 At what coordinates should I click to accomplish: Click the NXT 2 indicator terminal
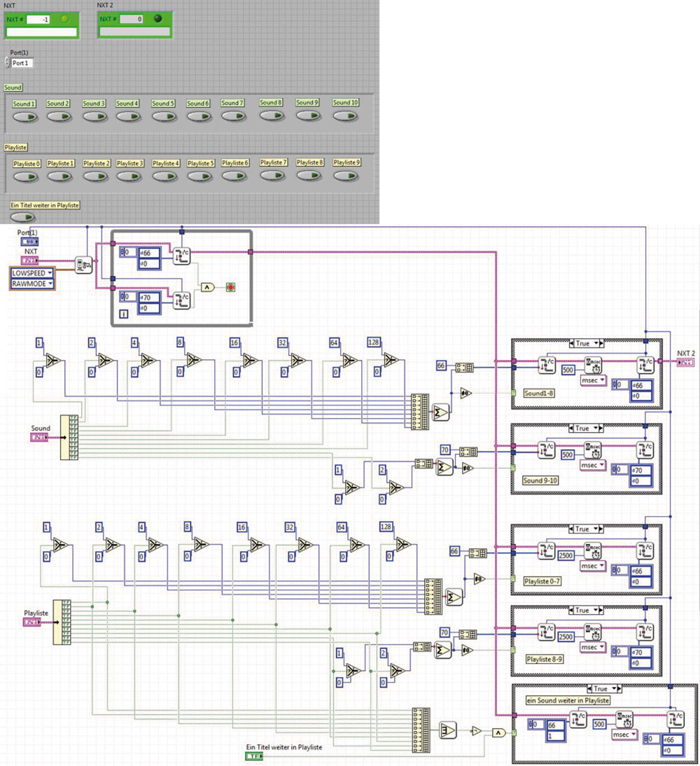click(686, 362)
